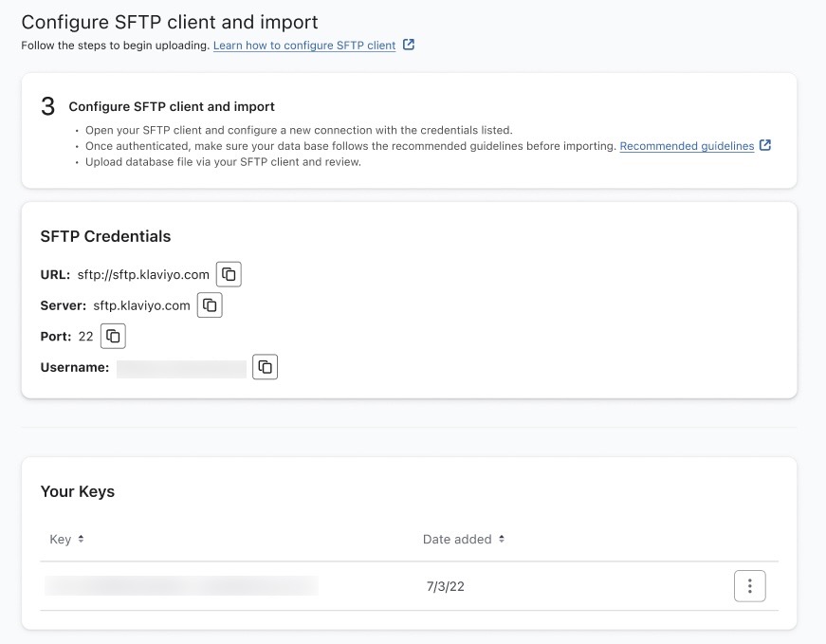Click the SFTP Credentials heading

105,236
